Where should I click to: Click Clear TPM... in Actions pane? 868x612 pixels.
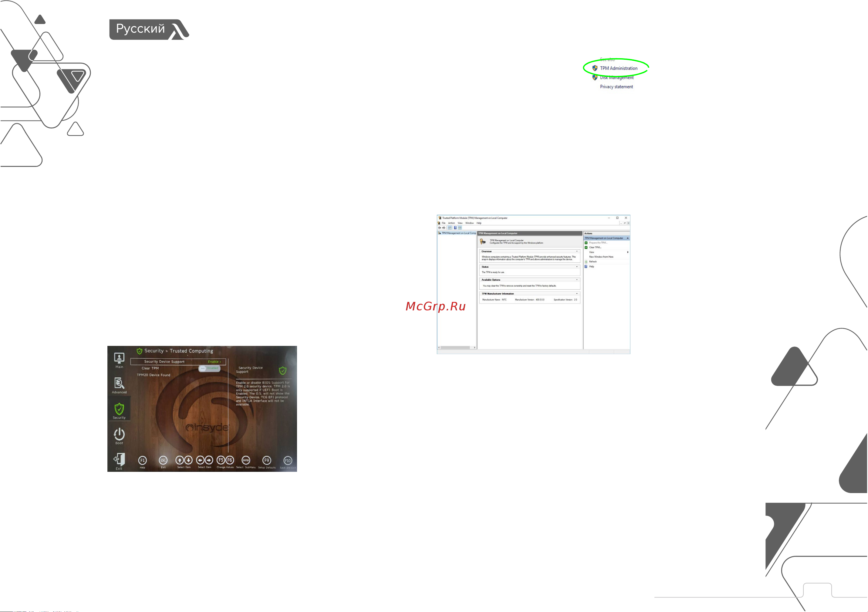click(595, 247)
